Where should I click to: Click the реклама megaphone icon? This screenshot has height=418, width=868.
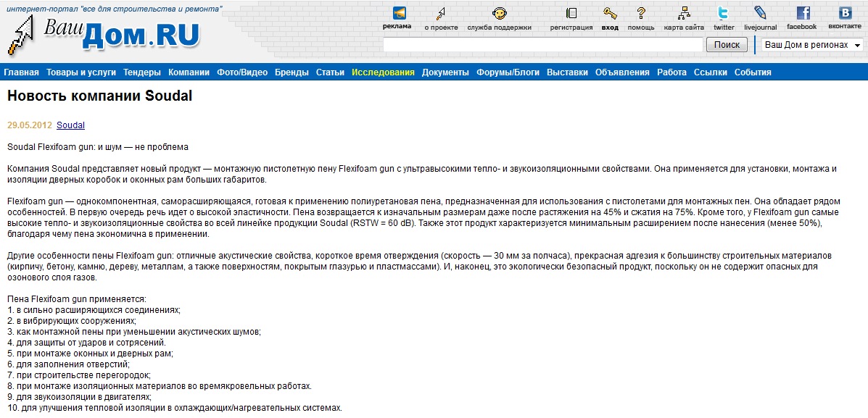pyautogui.click(x=399, y=13)
